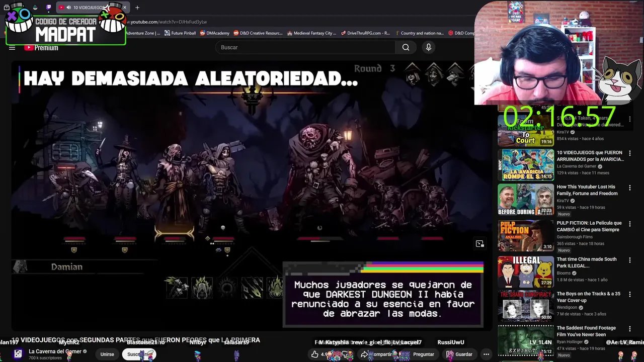This screenshot has width=644, height=362.
Task: Focus the Buscar search field
Action: [305, 47]
